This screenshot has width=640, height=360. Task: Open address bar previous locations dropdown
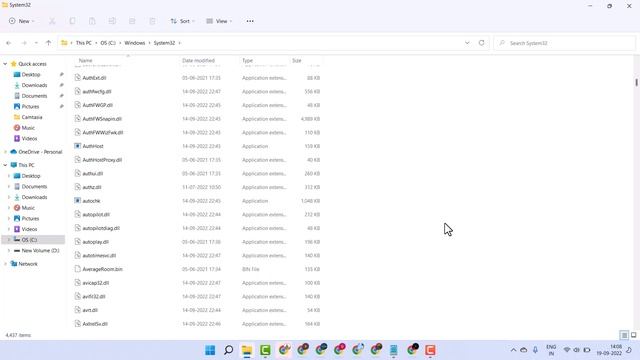coord(467,43)
